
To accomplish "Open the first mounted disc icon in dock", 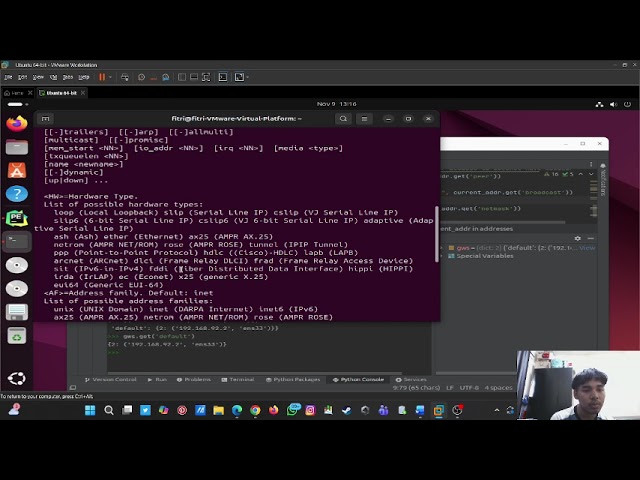I will [17, 265].
